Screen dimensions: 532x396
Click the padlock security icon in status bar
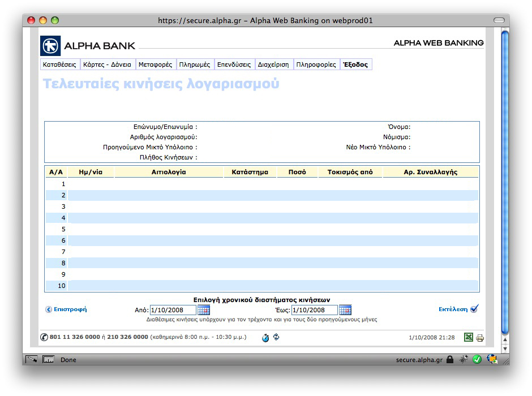(x=450, y=359)
